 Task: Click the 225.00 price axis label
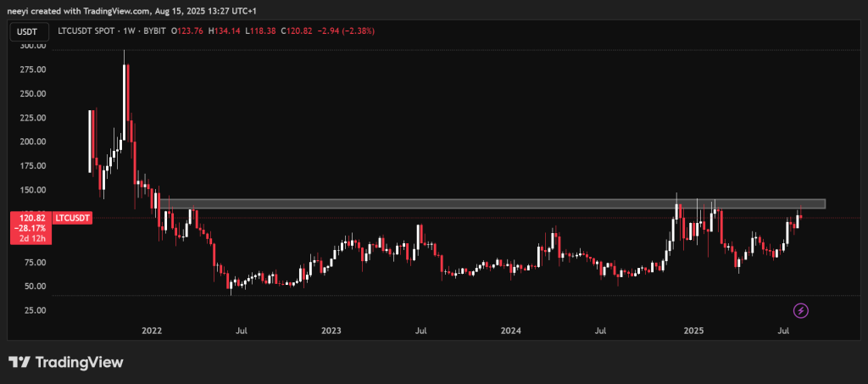pyautogui.click(x=34, y=118)
